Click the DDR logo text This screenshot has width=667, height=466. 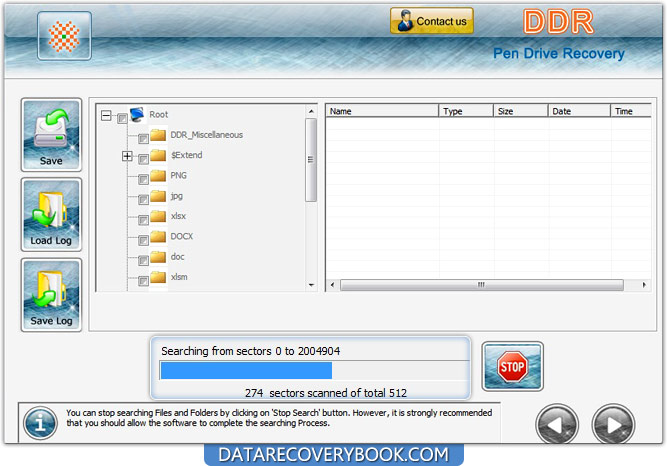tap(558, 22)
